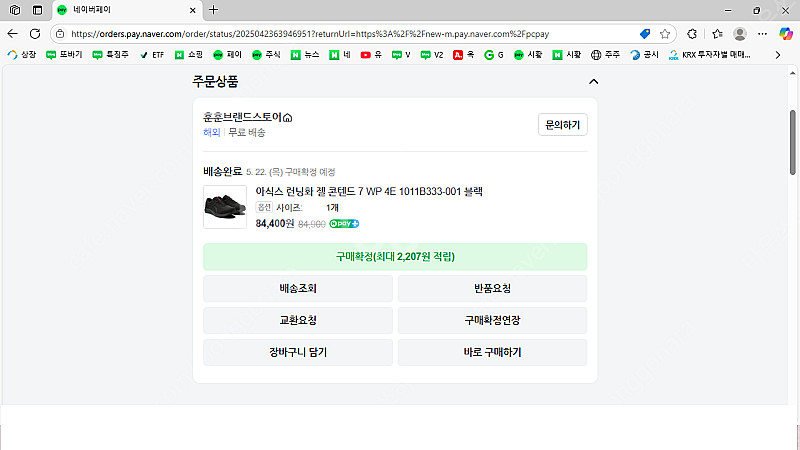Screen dimensions: 800x450
Task: Close the 네이버페이 tab
Action: 192,10
